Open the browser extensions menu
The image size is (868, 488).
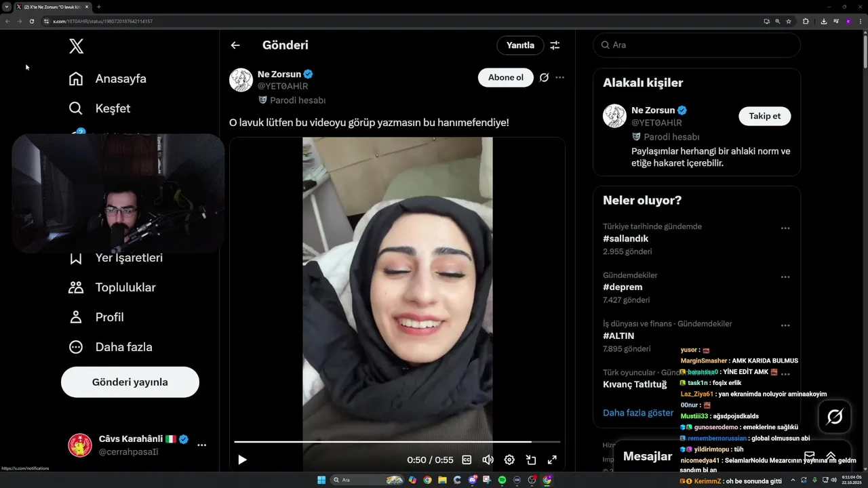tap(806, 21)
